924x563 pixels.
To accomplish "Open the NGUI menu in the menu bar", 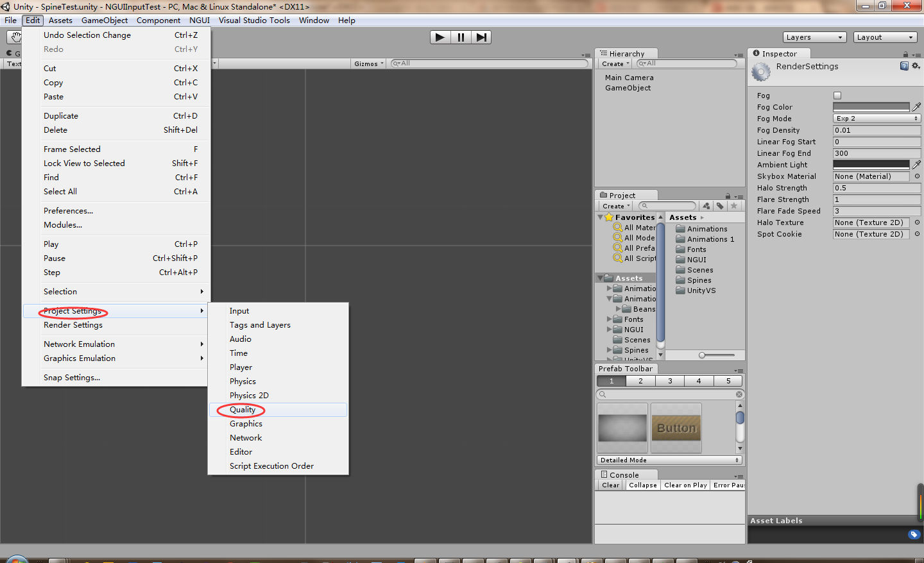I will point(199,20).
